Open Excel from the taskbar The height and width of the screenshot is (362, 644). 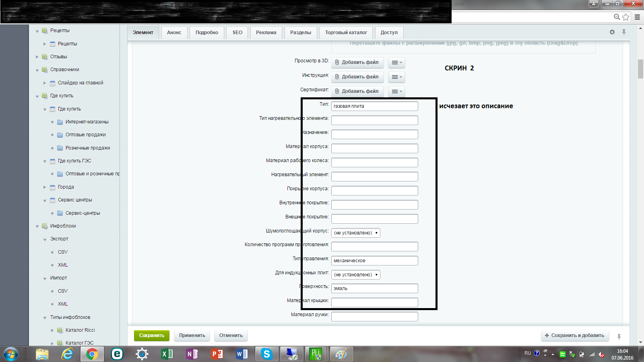point(167,354)
